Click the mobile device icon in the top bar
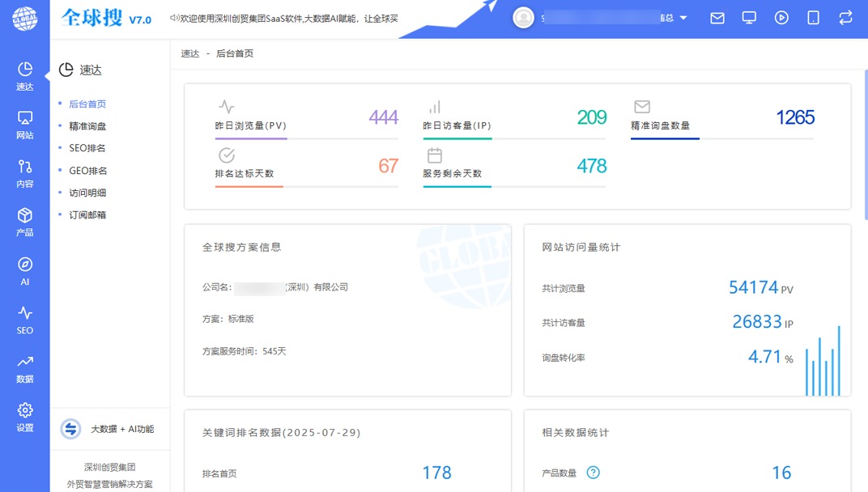 click(x=814, y=18)
